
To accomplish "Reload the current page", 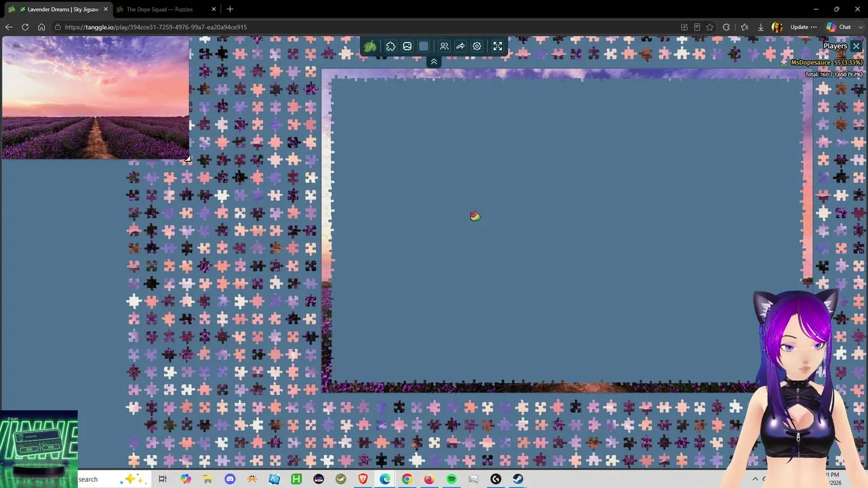I will click(x=25, y=27).
